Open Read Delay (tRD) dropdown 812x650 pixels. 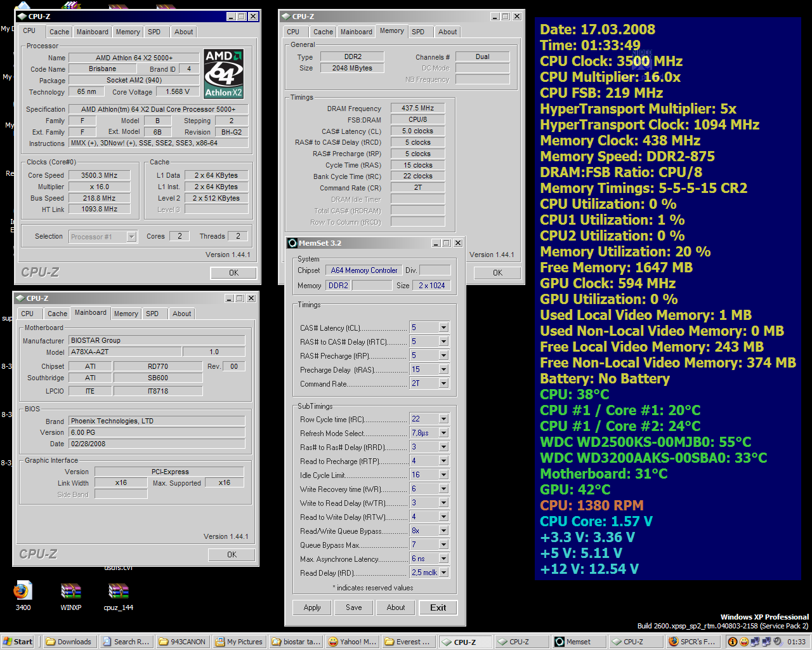coord(443,573)
